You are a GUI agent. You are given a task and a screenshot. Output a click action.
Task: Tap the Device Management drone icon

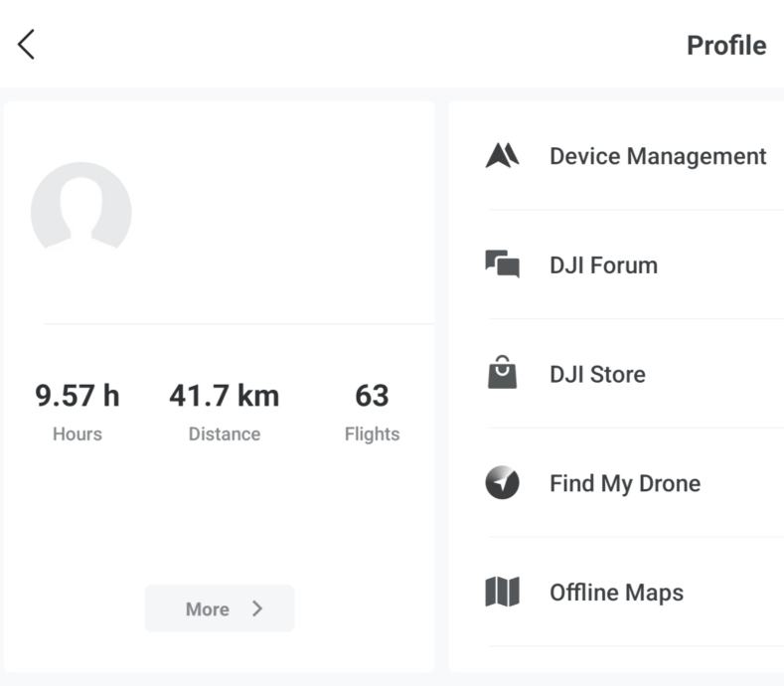[x=503, y=156]
